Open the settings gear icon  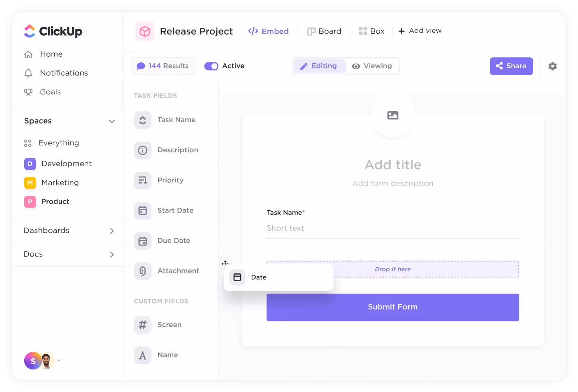pos(553,66)
